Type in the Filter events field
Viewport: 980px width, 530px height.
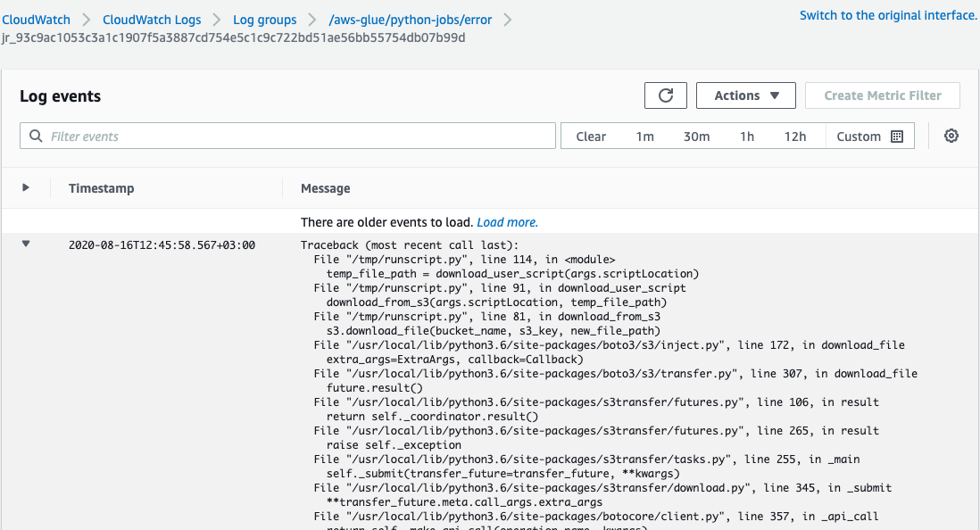(x=295, y=137)
